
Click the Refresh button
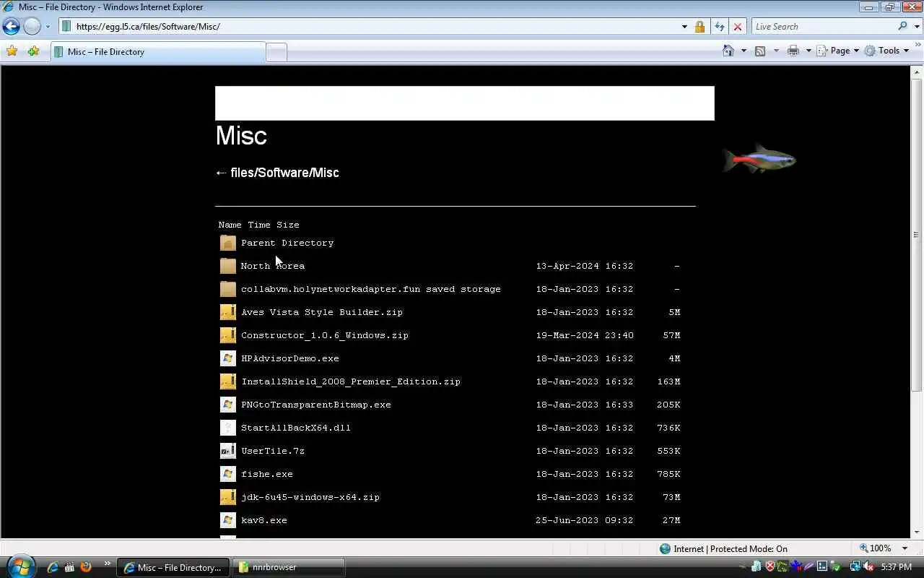[719, 27]
